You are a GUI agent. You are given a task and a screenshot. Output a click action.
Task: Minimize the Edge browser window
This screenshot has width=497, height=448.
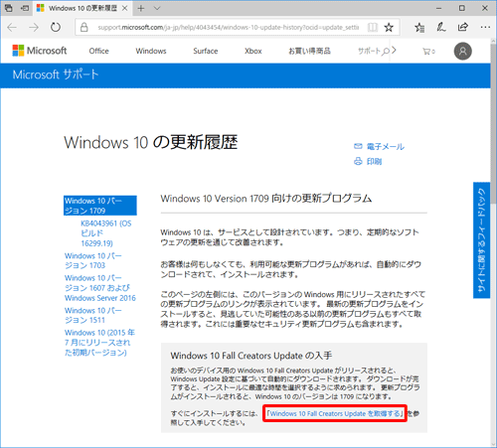point(438,8)
